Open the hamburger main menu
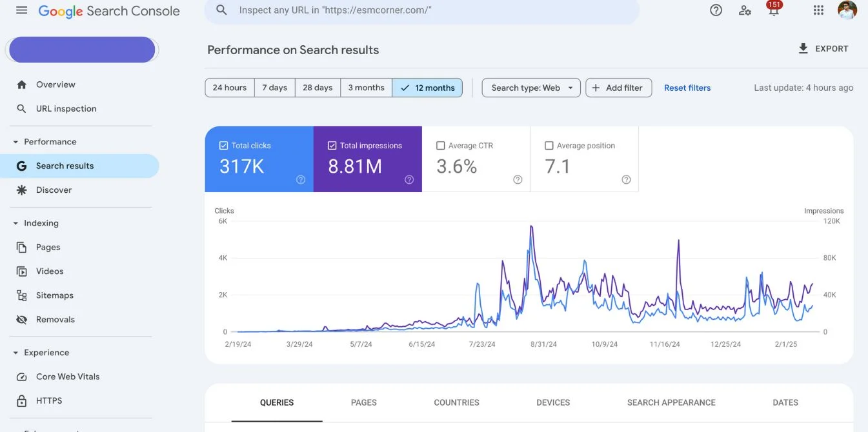 click(21, 10)
